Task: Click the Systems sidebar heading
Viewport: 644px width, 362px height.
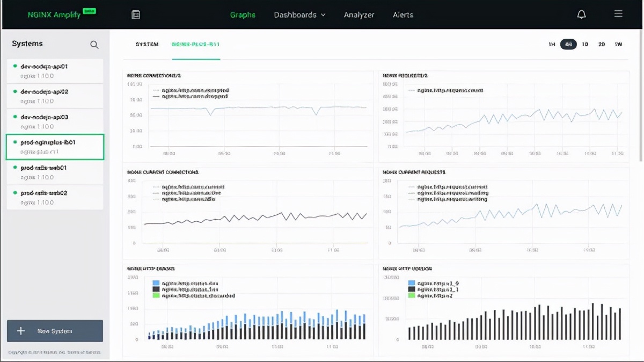Action: pos(27,44)
